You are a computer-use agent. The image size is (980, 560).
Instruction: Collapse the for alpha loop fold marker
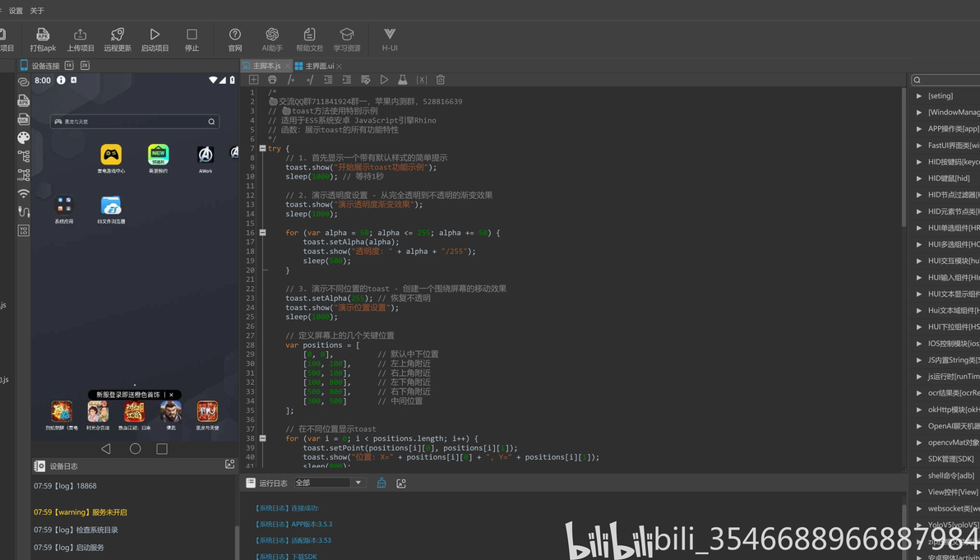[x=262, y=233]
